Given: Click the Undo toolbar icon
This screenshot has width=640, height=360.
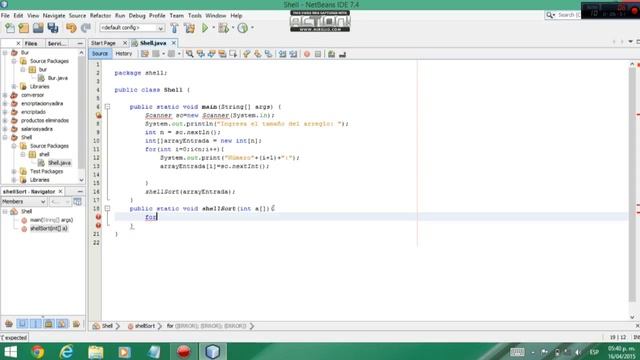Looking at the screenshot, I should [x=71, y=28].
